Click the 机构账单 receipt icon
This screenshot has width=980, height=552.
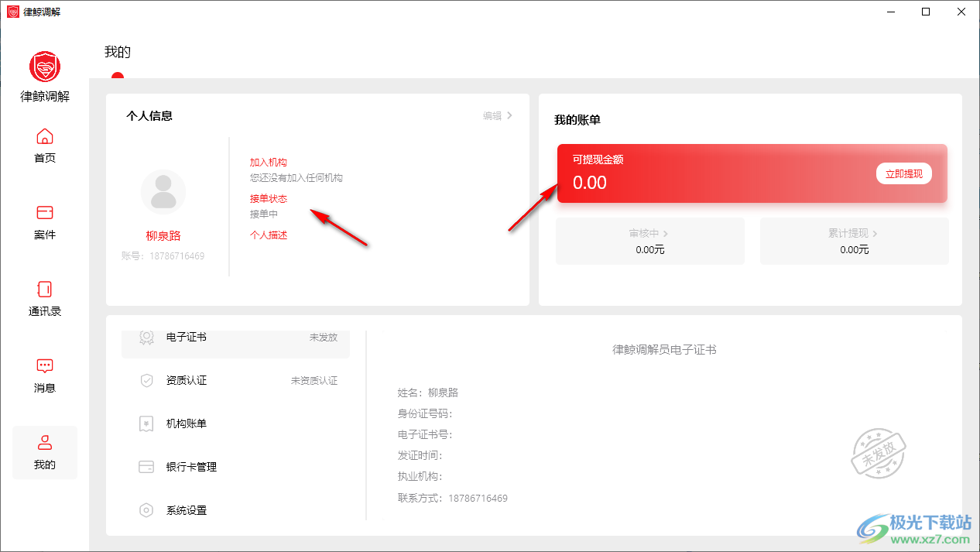[146, 424]
